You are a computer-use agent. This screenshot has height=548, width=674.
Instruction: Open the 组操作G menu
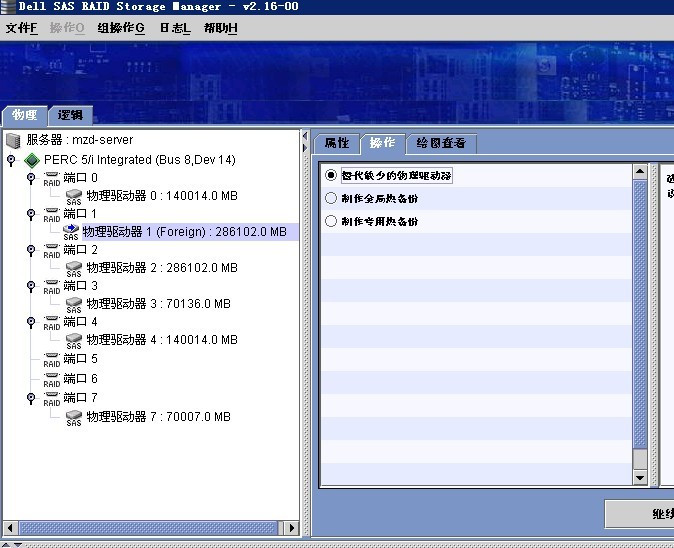pyautogui.click(x=121, y=28)
